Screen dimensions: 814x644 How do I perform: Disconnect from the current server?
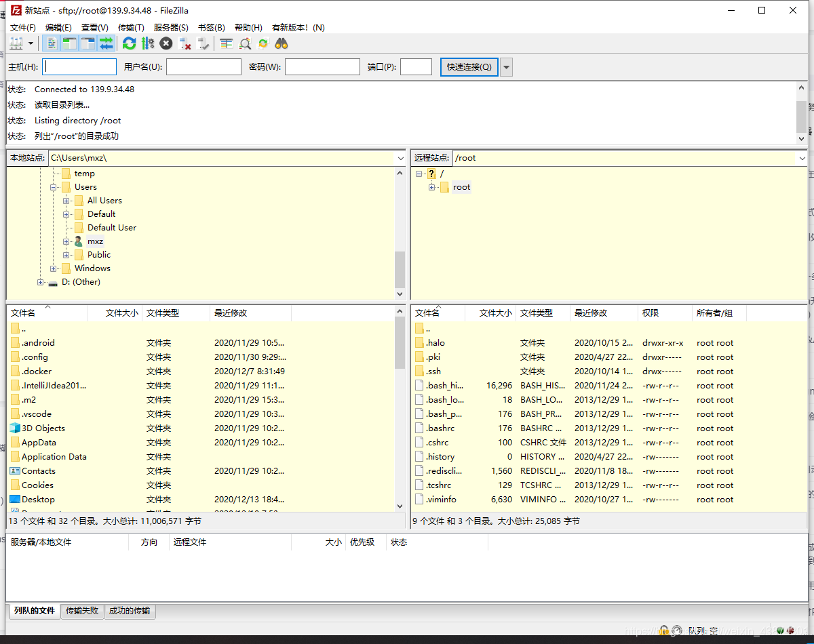[185, 43]
